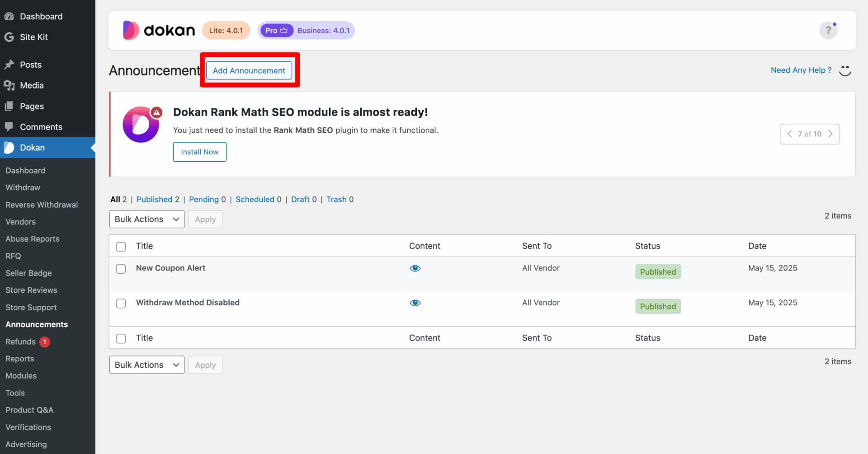The image size is (868, 454).
Task: Open the top Bulk Actions dropdown
Action: point(147,219)
